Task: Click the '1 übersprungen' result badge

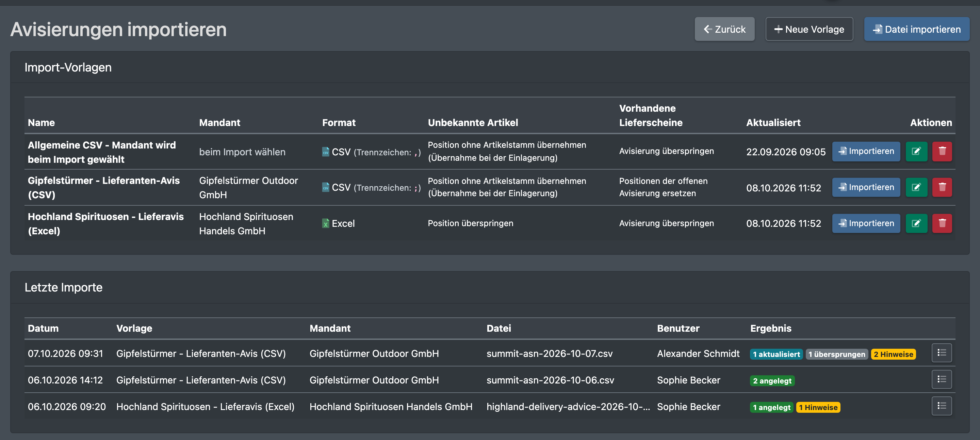Action: [x=837, y=355]
